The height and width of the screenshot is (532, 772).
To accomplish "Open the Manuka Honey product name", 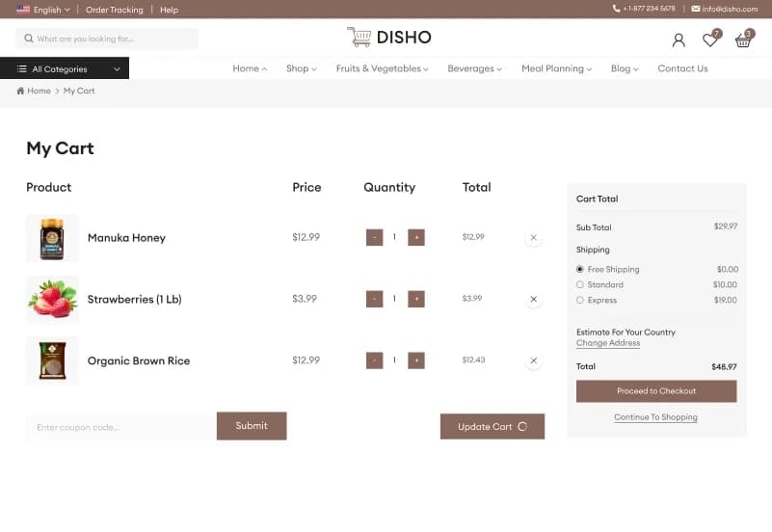I will 126,238.
